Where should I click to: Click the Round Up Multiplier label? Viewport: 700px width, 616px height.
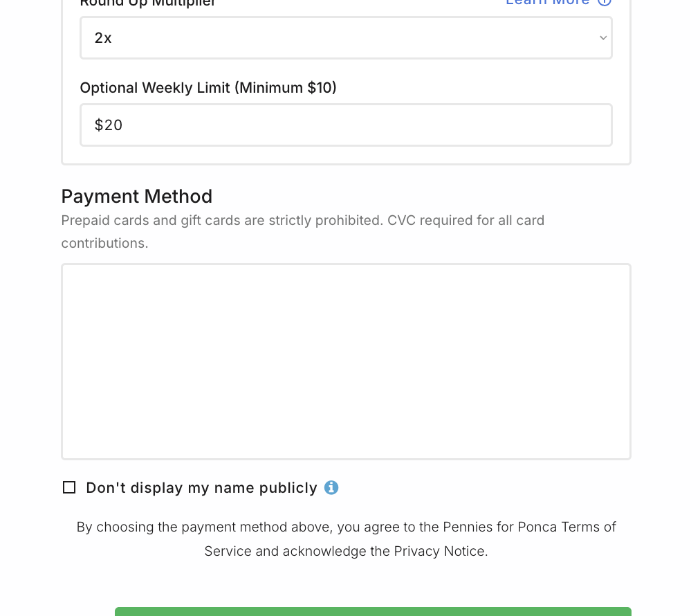click(x=148, y=2)
